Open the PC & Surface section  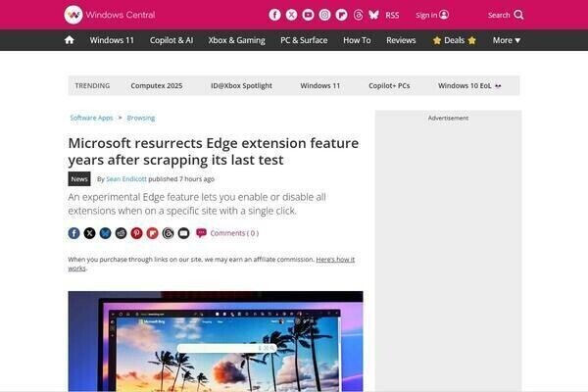304,40
